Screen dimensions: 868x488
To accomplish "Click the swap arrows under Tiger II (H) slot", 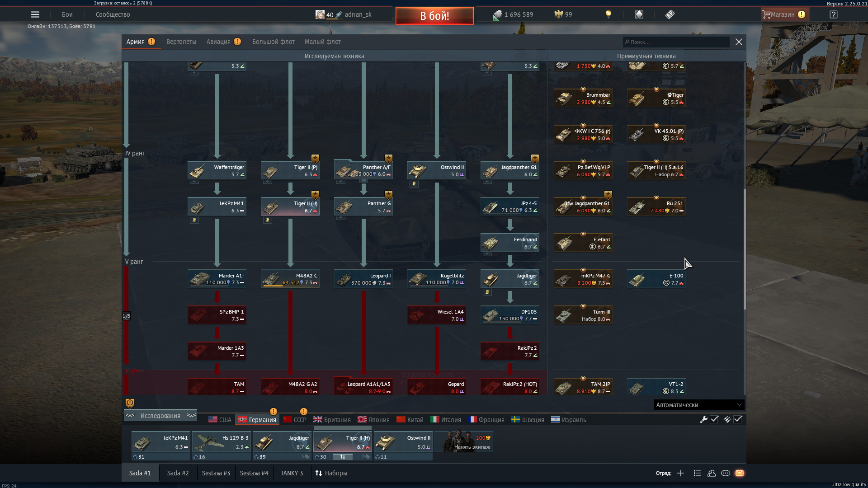I will (x=343, y=457).
